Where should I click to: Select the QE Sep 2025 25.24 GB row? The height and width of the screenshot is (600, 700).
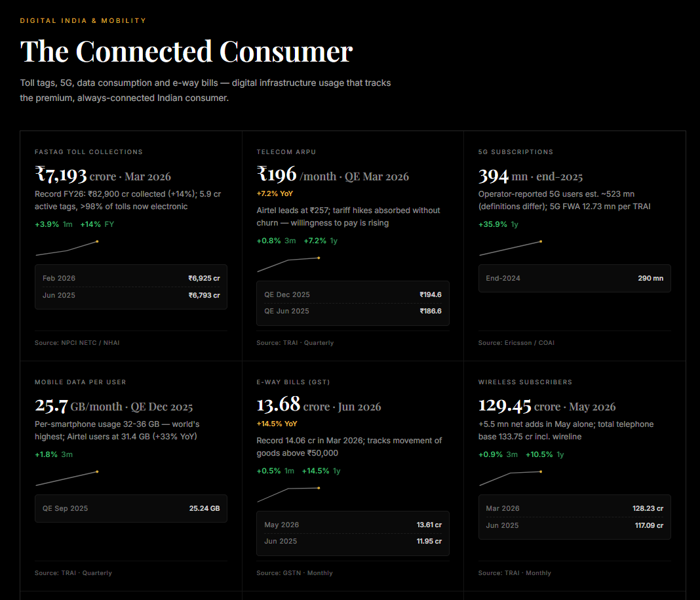coord(131,508)
